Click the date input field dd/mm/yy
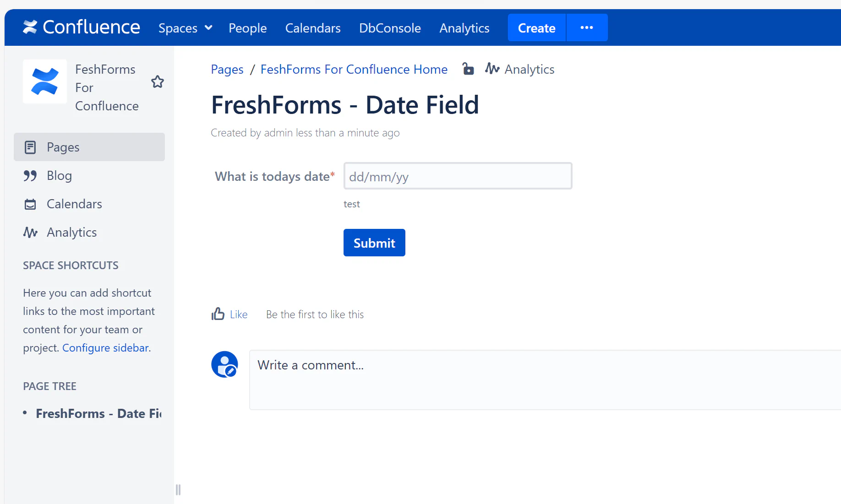841x504 pixels. point(458,176)
